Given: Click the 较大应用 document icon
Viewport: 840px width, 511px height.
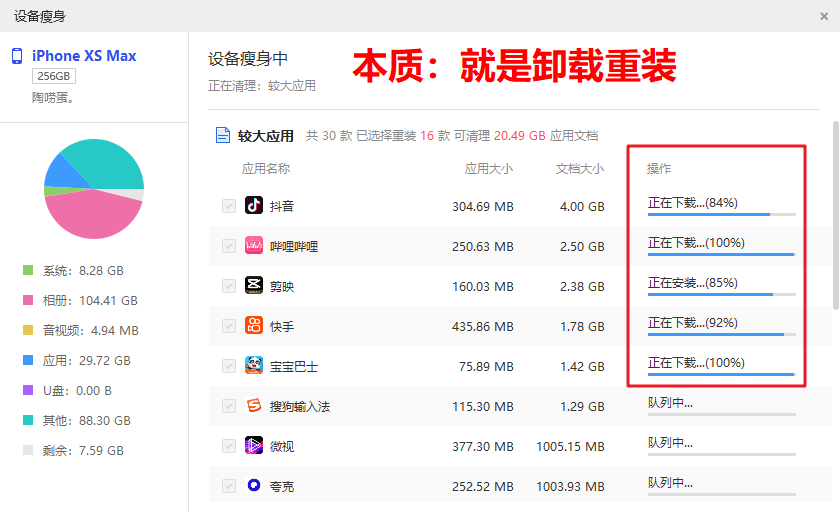Looking at the screenshot, I should pos(222,136).
